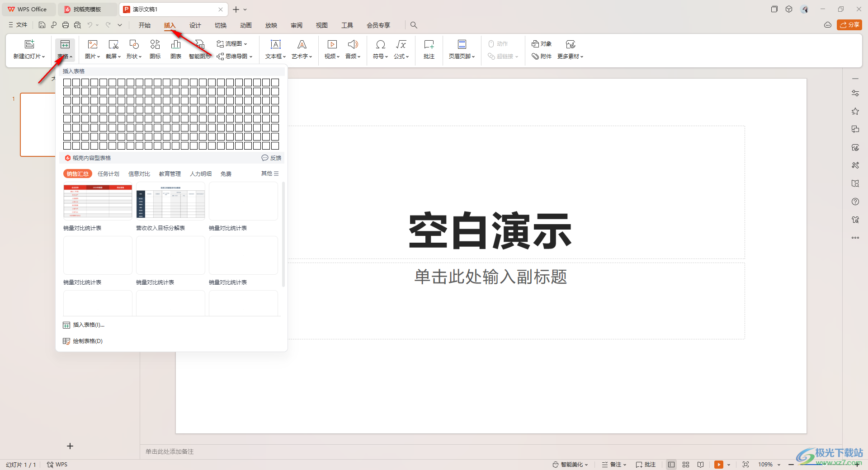Open slideshow play options arrow
868x470 pixels.
point(729,465)
